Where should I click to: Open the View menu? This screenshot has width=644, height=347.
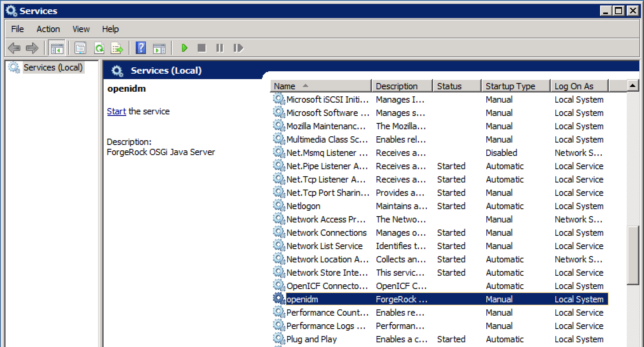81,29
